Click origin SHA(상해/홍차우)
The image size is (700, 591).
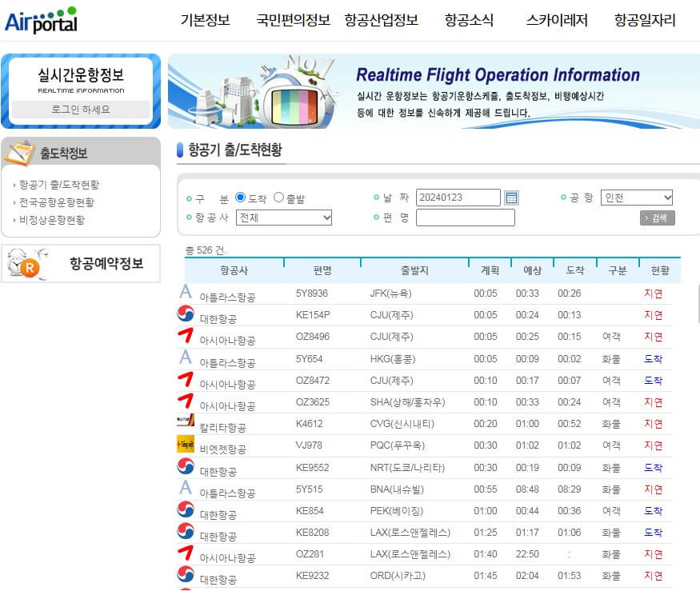407,402
